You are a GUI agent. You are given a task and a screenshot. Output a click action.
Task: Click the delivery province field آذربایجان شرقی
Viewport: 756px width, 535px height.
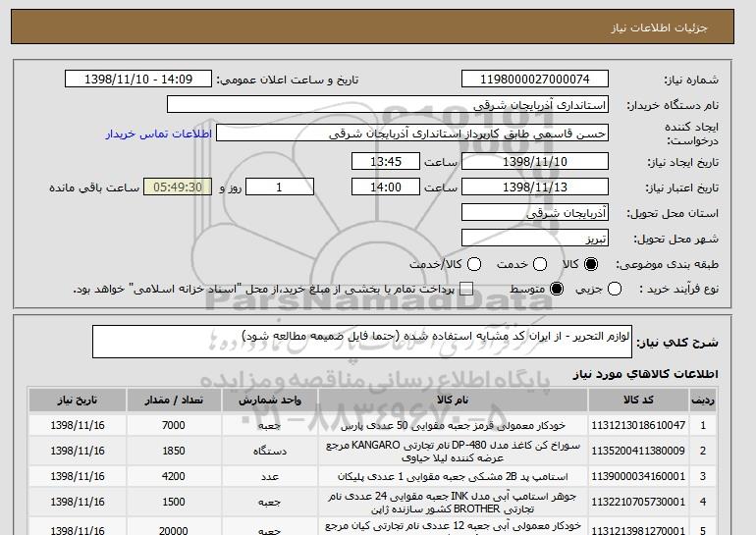(535, 213)
